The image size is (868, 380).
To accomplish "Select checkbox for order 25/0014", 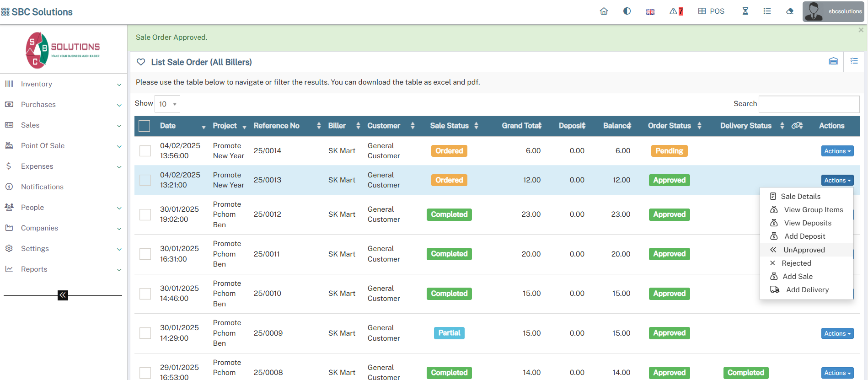I will tap(145, 151).
